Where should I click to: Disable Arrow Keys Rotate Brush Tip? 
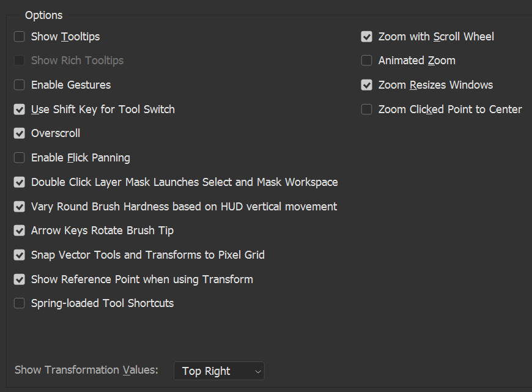pos(19,231)
